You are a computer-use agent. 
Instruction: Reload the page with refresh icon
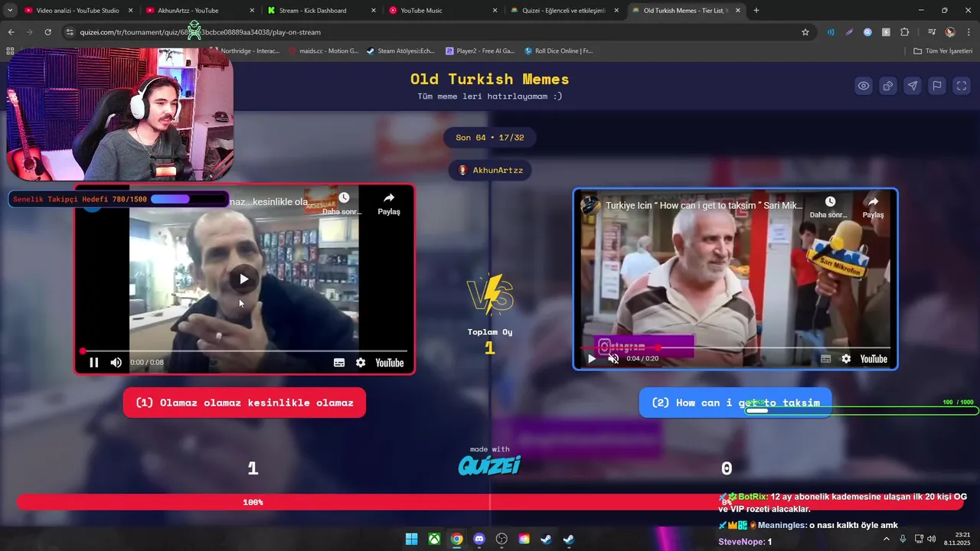tap(47, 32)
